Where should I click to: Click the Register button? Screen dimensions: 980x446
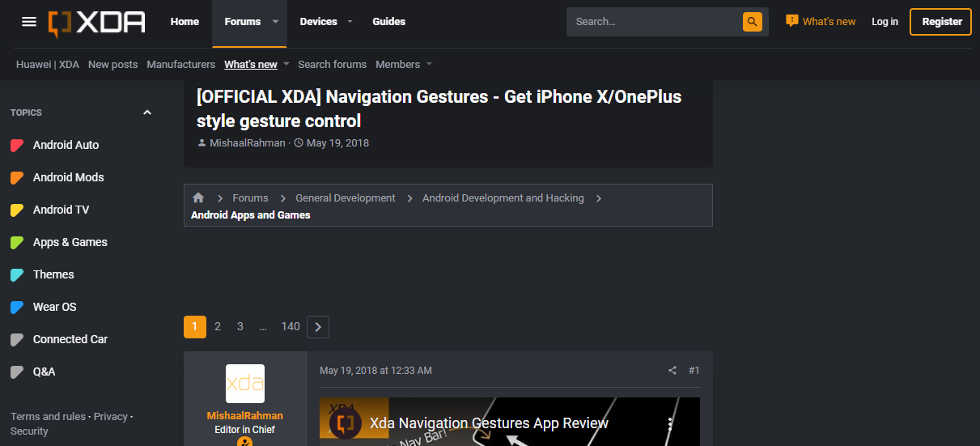[941, 22]
